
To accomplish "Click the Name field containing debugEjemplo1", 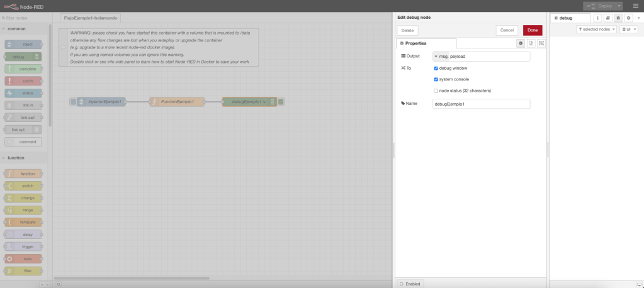I will click(x=480, y=104).
